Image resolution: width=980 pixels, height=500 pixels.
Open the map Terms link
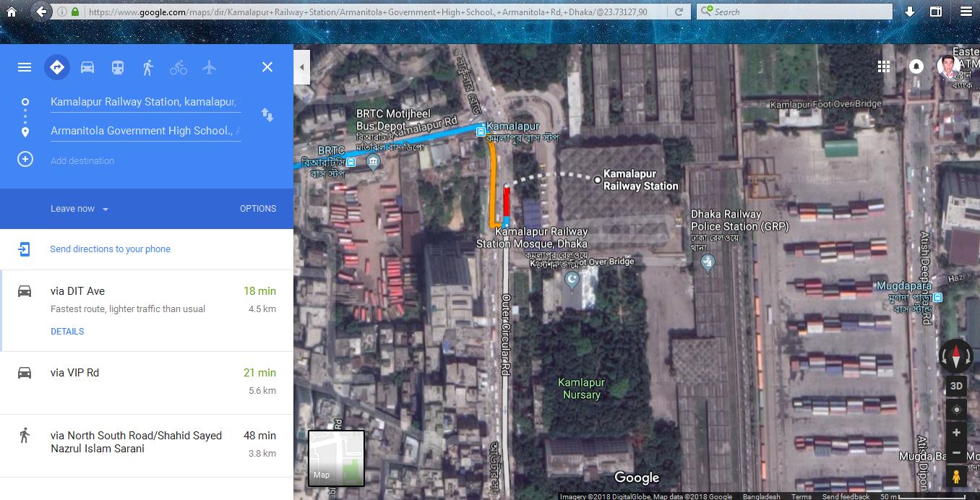coord(801,496)
